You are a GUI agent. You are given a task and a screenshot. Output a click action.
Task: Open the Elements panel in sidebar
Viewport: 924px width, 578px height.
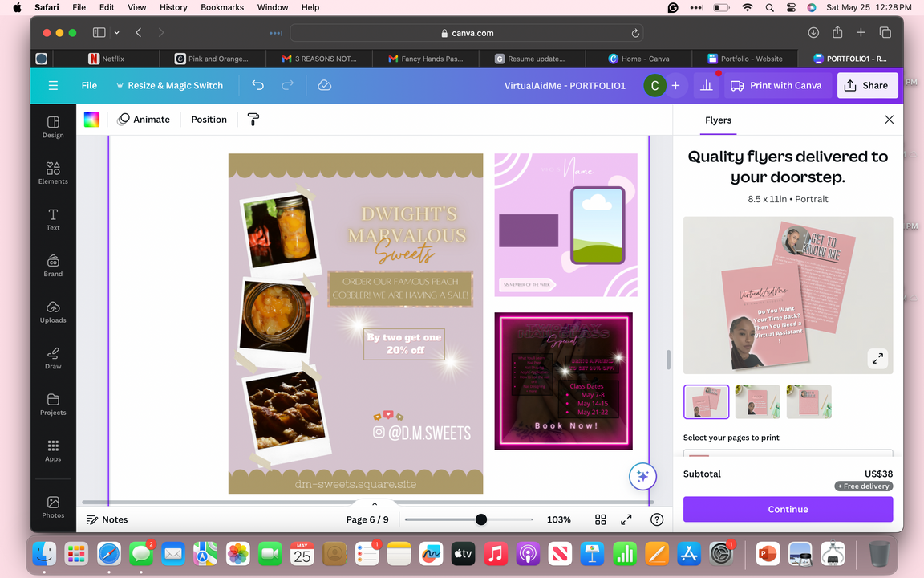coord(53,173)
